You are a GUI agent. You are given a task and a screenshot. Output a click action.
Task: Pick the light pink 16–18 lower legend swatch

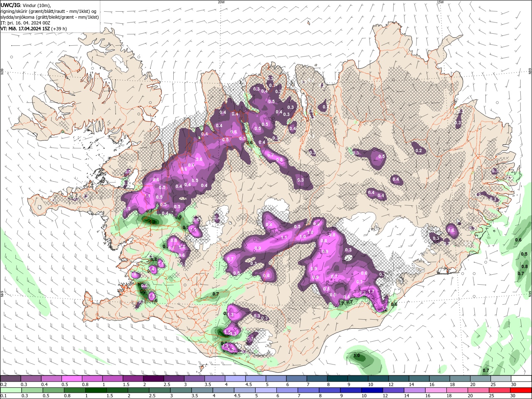(435, 390)
